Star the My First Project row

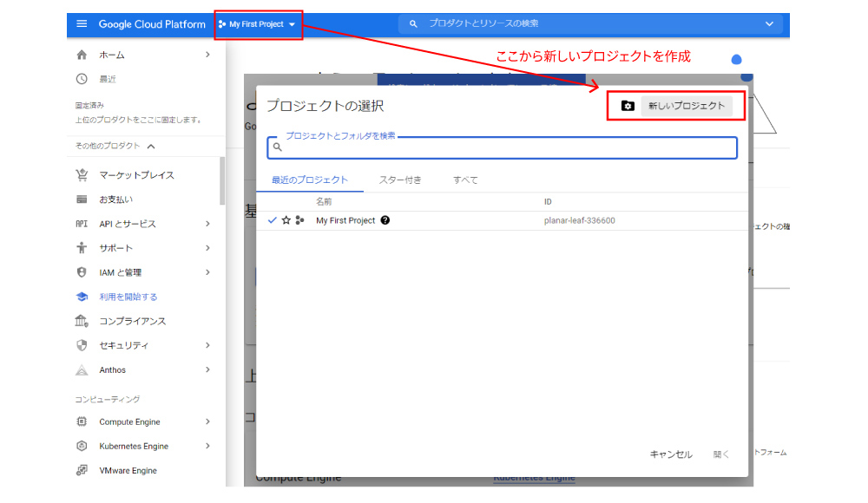point(286,220)
